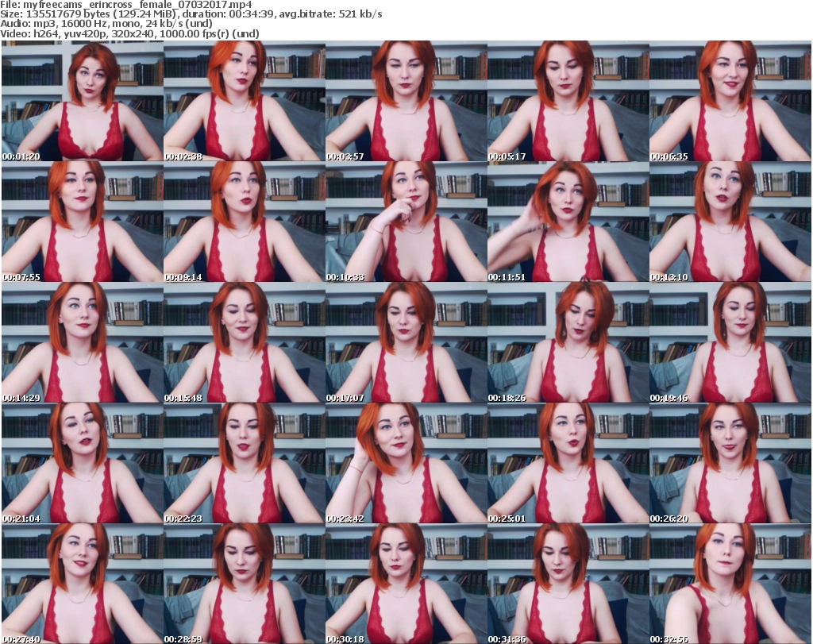Click the Size and duration info line

[191, 14]
